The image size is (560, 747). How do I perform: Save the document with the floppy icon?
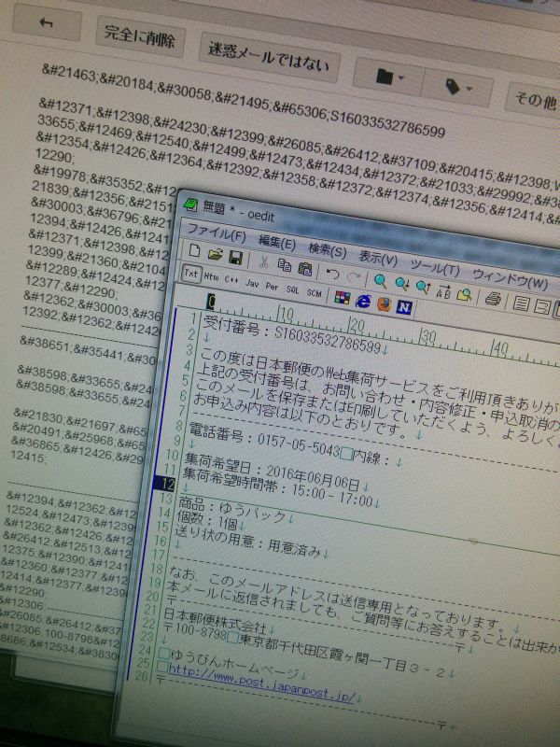(236, 258)
